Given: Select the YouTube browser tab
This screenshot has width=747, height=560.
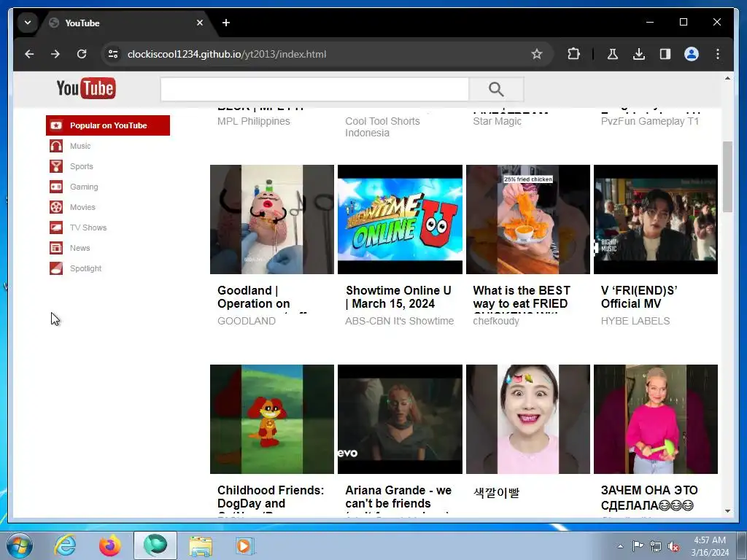Looking at the screenshot, I should point(126,23).
